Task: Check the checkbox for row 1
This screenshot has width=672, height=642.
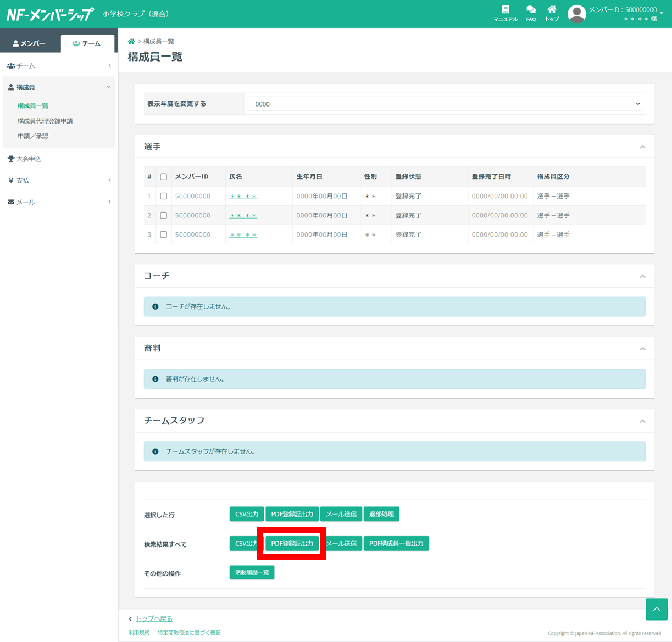Action: pyautogui.click(x=164, y=196)
